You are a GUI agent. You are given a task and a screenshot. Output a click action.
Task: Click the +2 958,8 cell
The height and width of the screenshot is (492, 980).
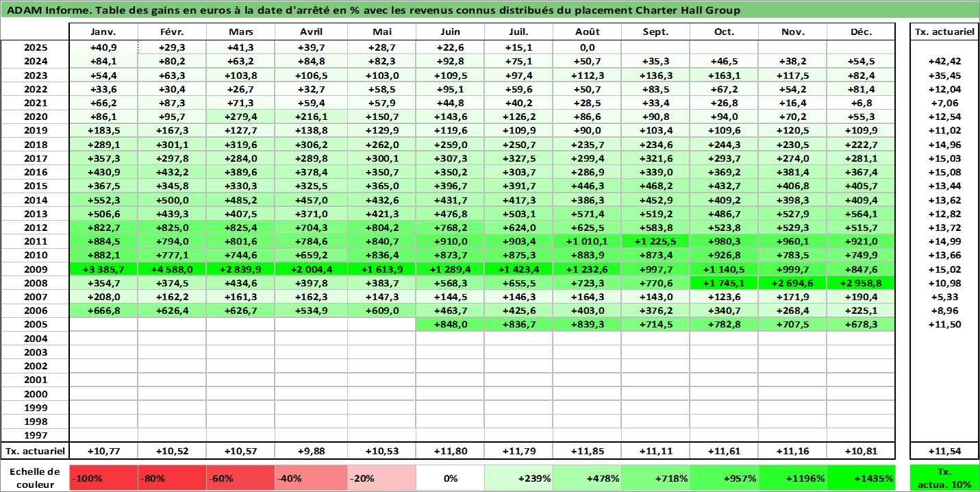coord(861,282)
